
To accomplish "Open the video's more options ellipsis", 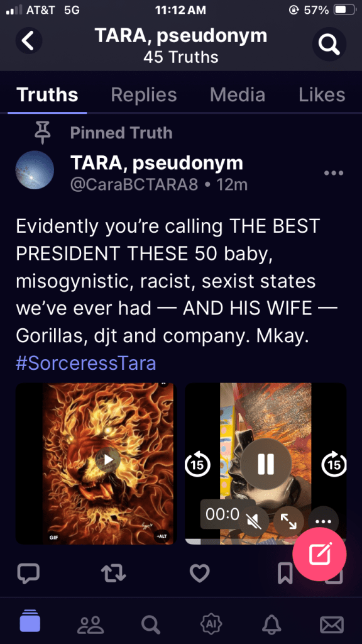I will pyautogui.click(x=324, y=521).
